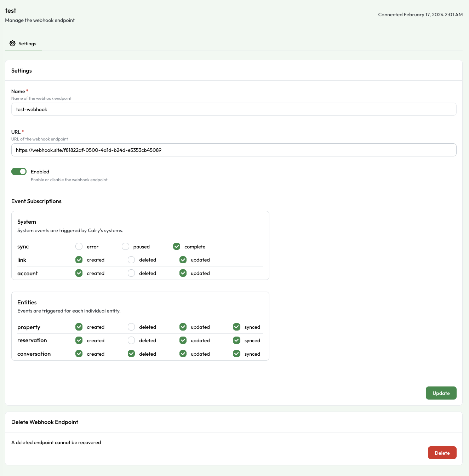Check the link deleted checkbox
The image size is (469, 476).
point(131,260)
